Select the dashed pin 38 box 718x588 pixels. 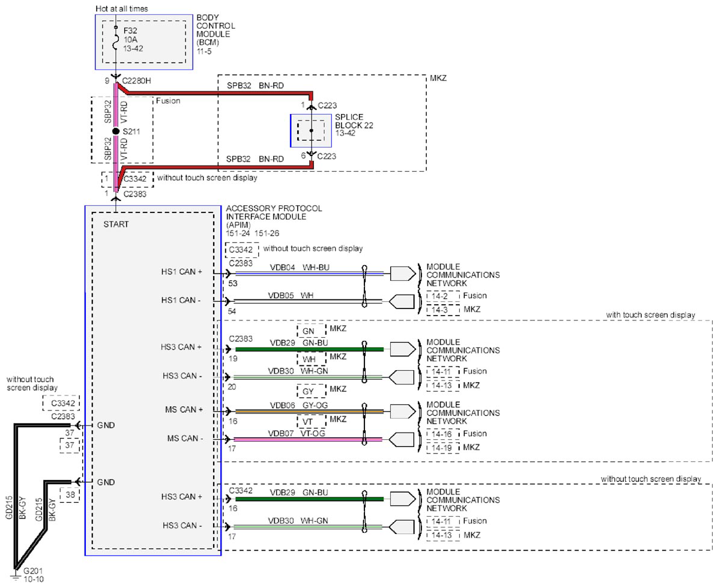tap(70, 494)
